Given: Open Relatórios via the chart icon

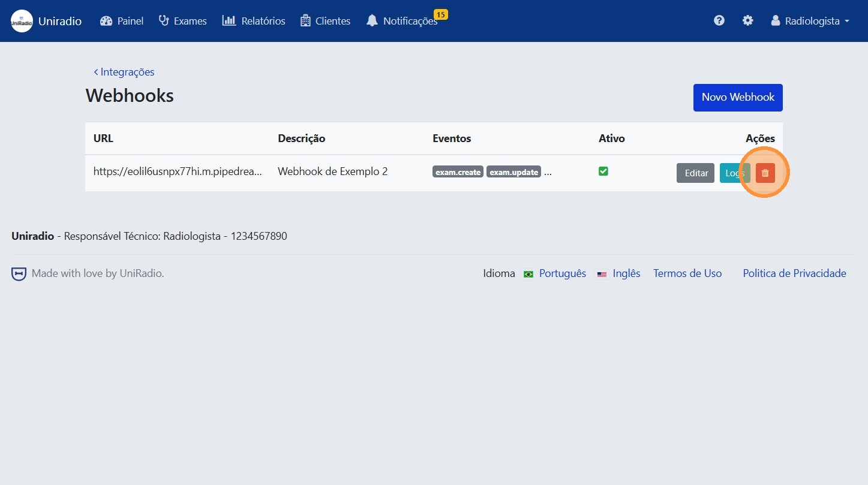Looking at the screenshot, I should click(x=230, y=20).
